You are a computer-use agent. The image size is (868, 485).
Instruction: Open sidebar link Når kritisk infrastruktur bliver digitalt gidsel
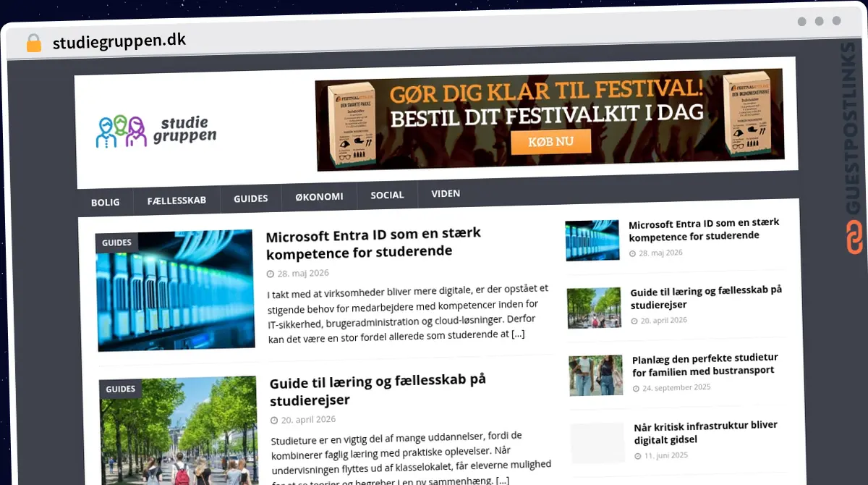coord(706,432)
